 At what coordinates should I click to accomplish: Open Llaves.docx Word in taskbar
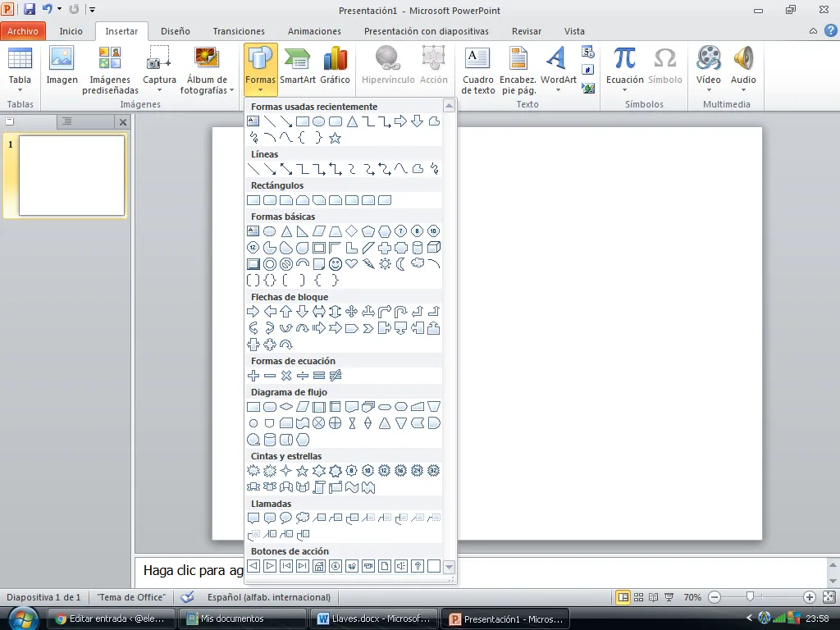tap(374, 619)
